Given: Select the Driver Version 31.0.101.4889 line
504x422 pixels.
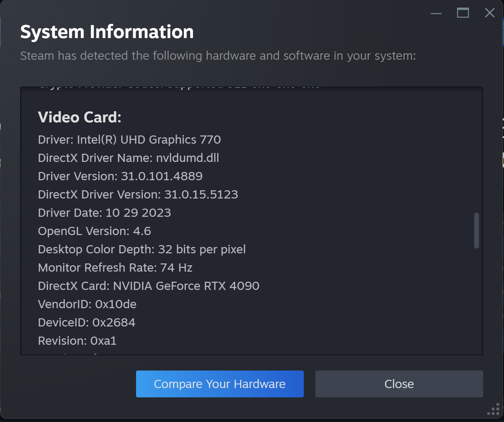Looking at the screenshot, I should coord(120,176).
